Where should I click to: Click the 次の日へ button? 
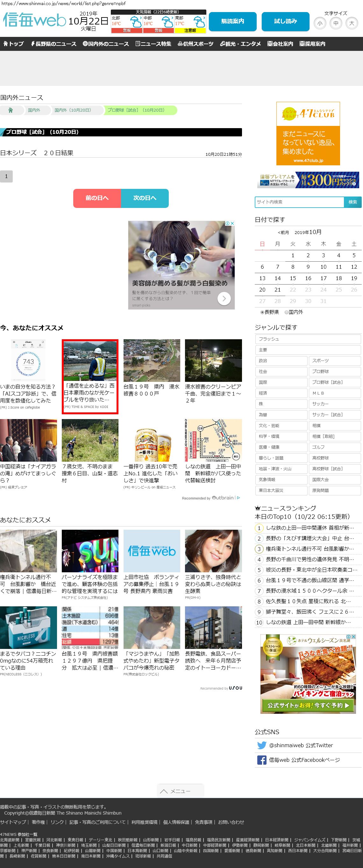tap(145, 198)
